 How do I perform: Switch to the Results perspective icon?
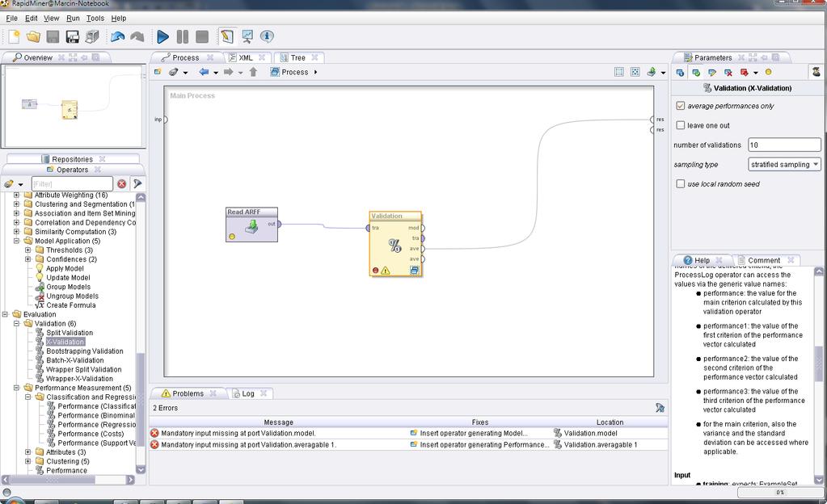247,36
